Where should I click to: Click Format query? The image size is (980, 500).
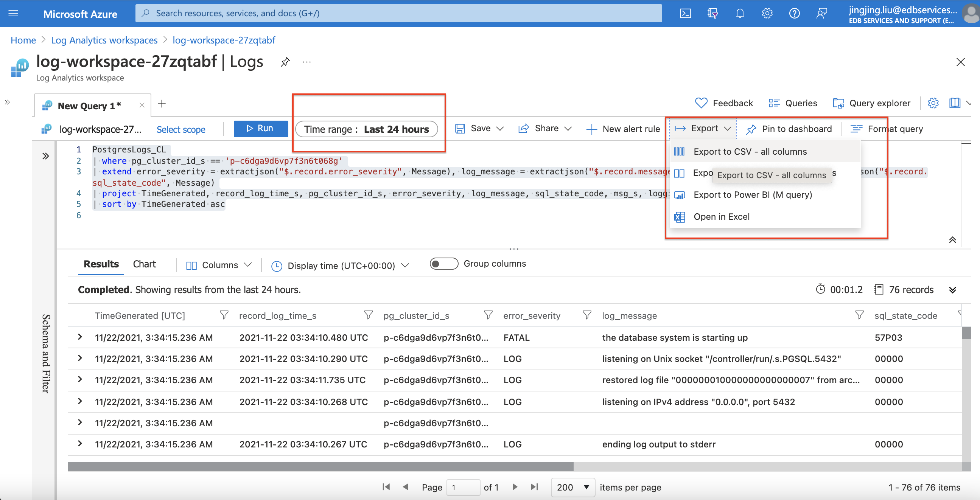point(887,129)
